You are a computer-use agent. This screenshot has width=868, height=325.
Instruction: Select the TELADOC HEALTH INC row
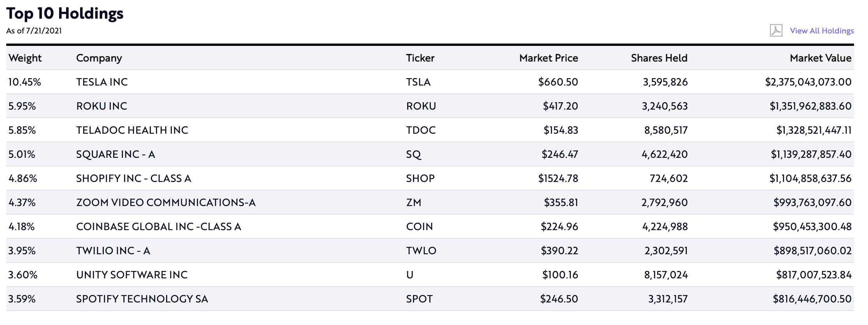pyautogui.click(x=430, y=130)
